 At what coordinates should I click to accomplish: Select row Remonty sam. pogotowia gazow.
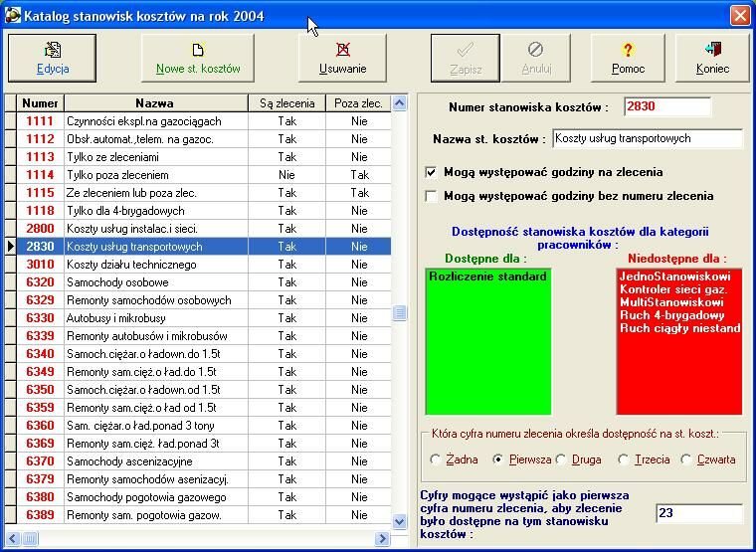click(x=204, y=515)
